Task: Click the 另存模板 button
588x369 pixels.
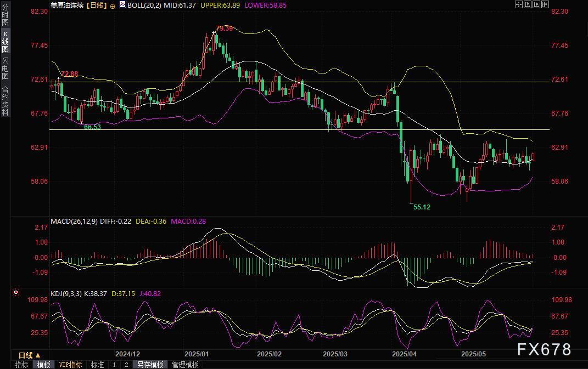Action: (x=150, y=365)
